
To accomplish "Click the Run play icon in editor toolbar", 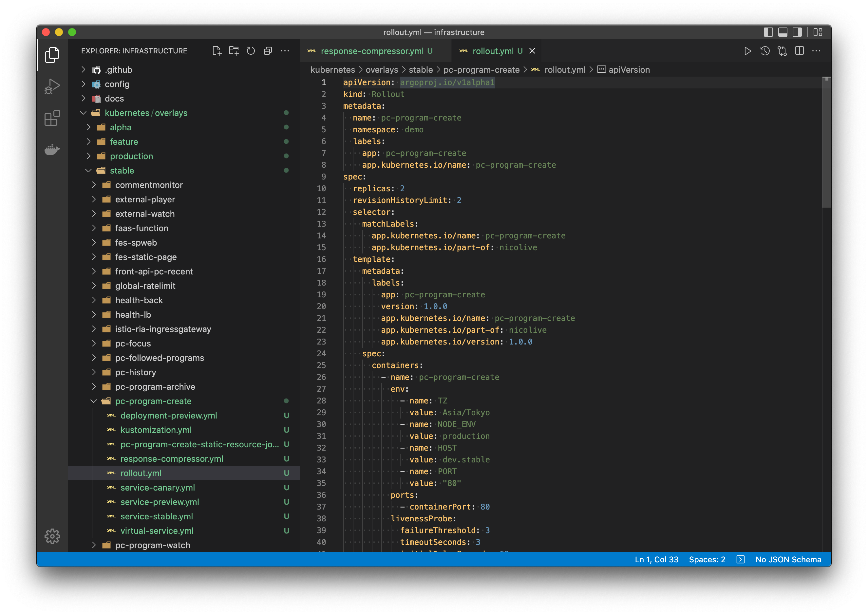I will tap(747, 51).
